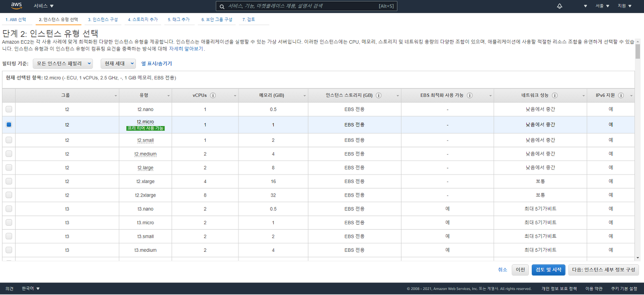Select the t2.xlarge row checkbox
This screenshot has width=644, height=295.
click(9, 181)
